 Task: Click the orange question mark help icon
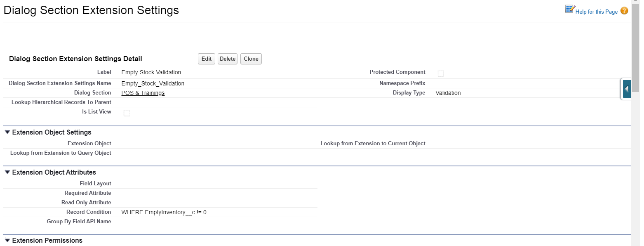(624, 11)
